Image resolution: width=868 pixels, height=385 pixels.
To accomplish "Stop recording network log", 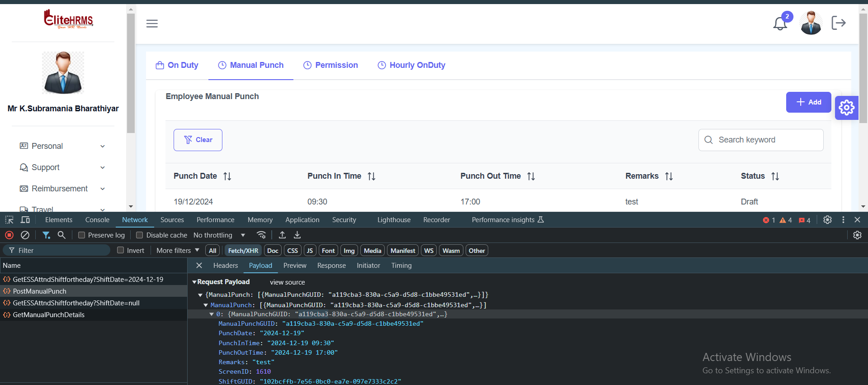I will click(9, 235).
